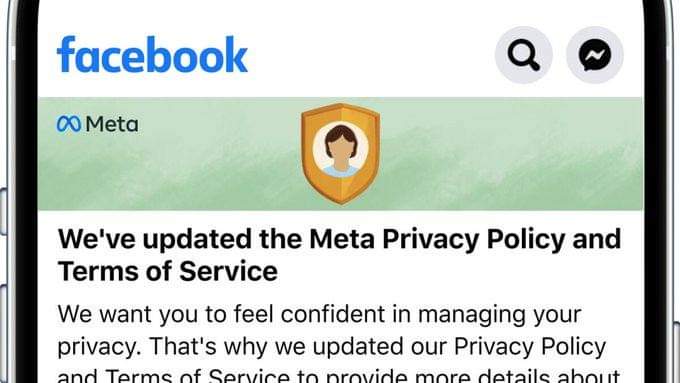Click the orange privacy shield icon
The width and height of the screenshot is (680, 383).
[341, 154]
